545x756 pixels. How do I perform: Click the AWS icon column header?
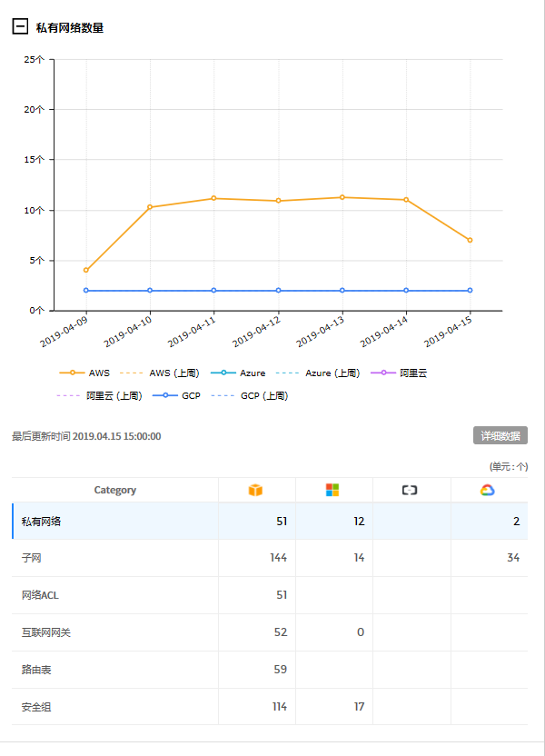(255, 490)
